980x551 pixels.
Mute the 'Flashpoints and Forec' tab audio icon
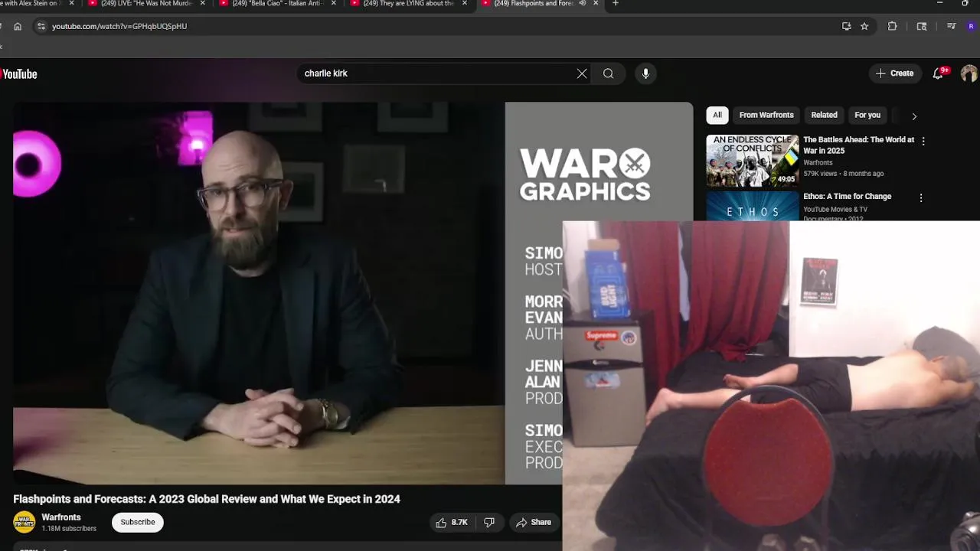(583, 3)
